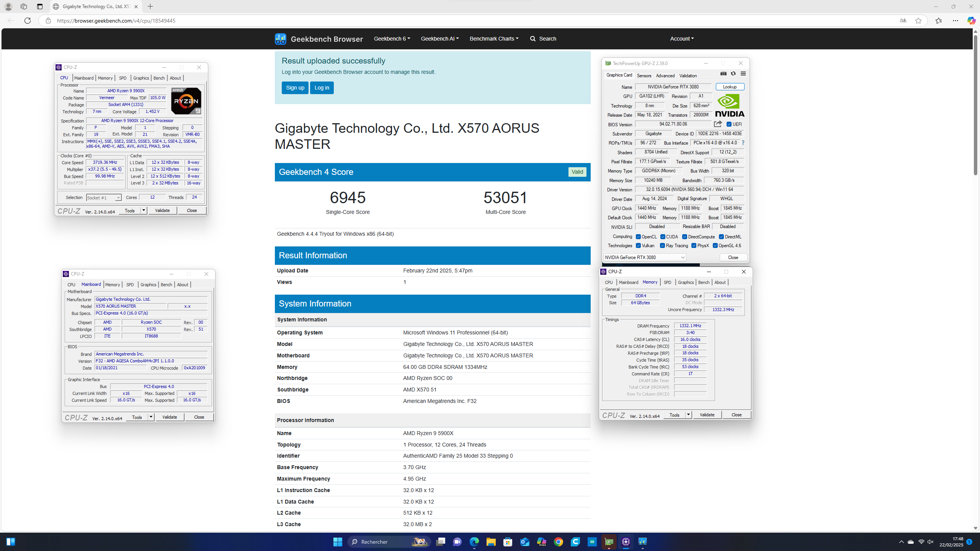Open Microsoft Store from the taskbar

click(x=508, y=542)
